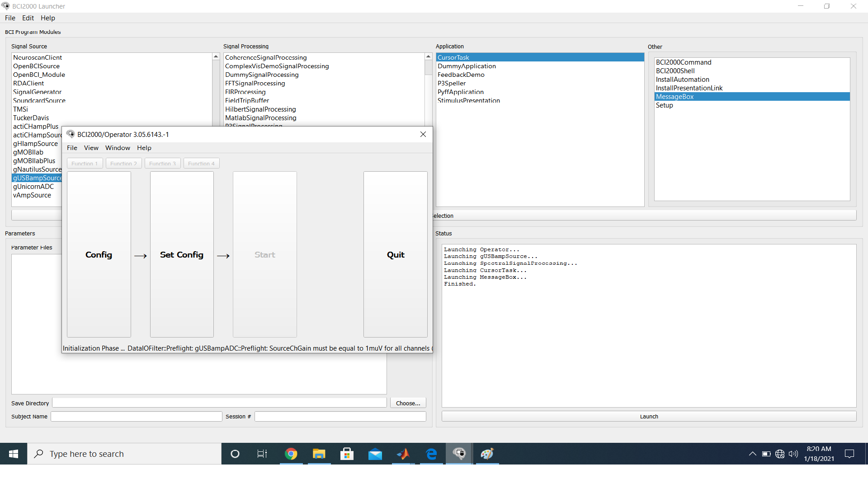This screenshot has width=868, height=488.
Task: Select FFTSignalProcessing module
Action: click(255, 83)
